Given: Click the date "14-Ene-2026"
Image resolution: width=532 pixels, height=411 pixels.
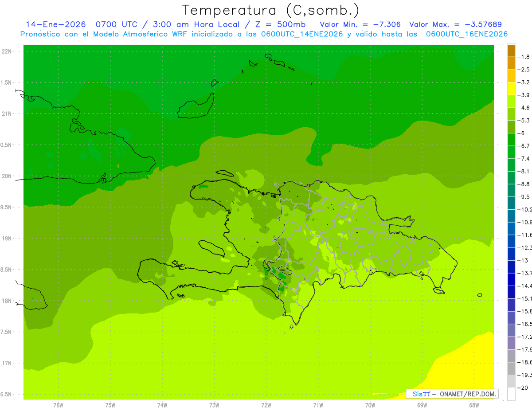Looking at the screenshot, I should (55, 24).
